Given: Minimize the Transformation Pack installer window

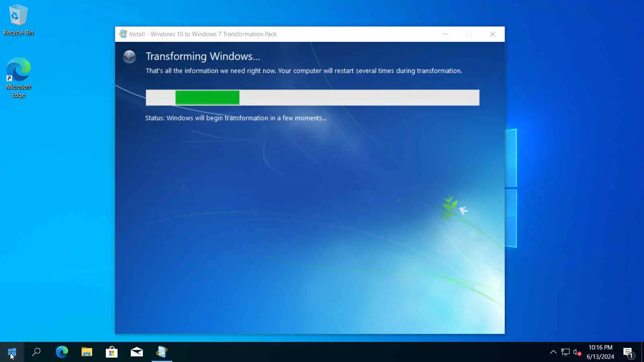Looking at the screenshot, I should [446, 34].
